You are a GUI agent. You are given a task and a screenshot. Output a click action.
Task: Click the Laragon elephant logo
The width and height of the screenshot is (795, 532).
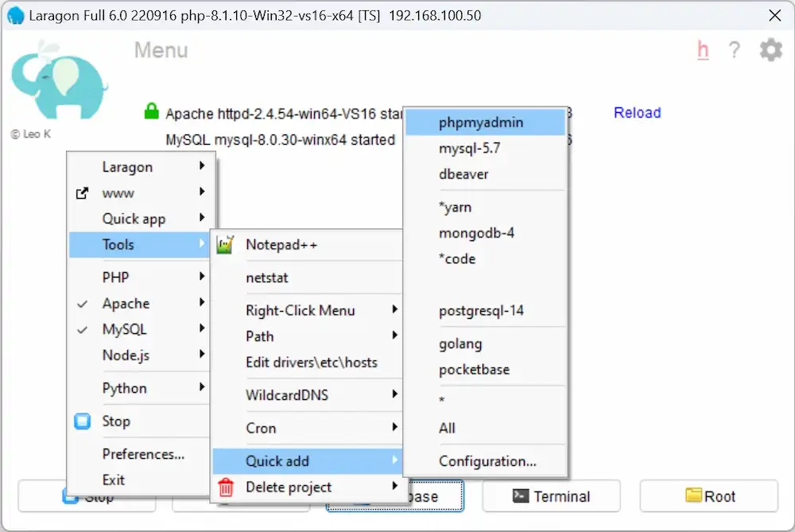[x=59, y=80]
